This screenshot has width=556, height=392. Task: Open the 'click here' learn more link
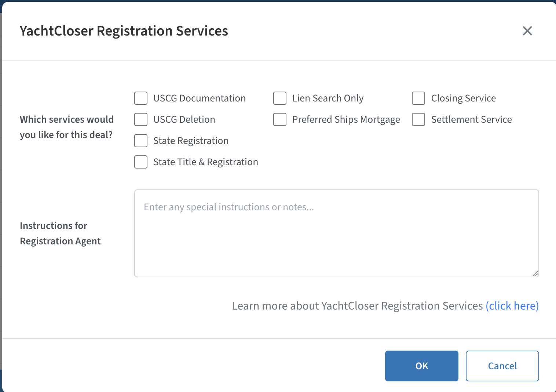[512, 306]
